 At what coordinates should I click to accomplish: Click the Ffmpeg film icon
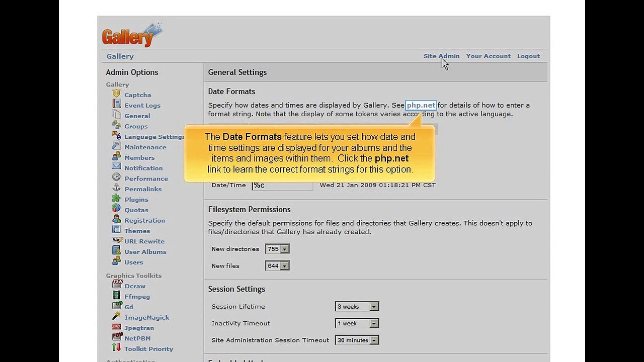pos(116,296)
